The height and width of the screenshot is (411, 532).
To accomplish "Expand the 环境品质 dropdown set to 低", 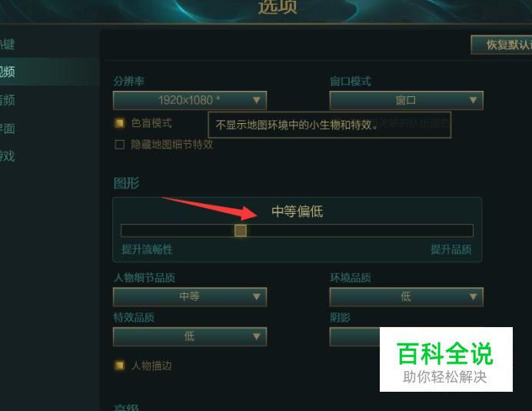I will click(406, 297).
